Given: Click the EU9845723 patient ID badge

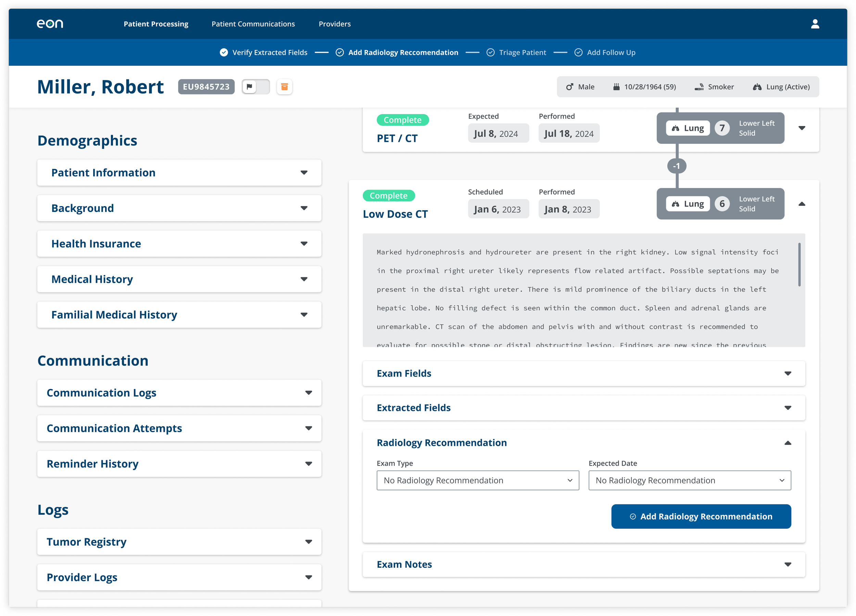Looking at the screenshot, I should click(x=206, y=87).
